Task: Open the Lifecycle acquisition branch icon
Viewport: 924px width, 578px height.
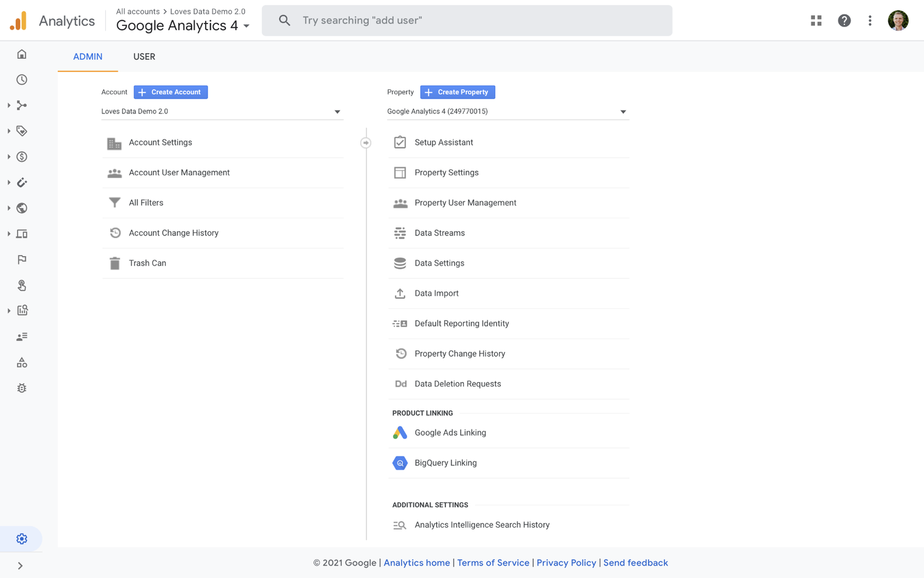Action: (x=22, y=105)
